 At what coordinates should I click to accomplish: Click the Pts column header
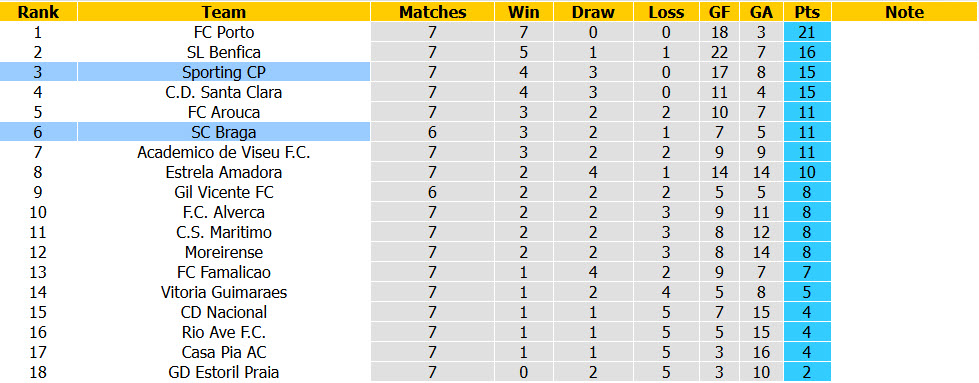(808, 12)
